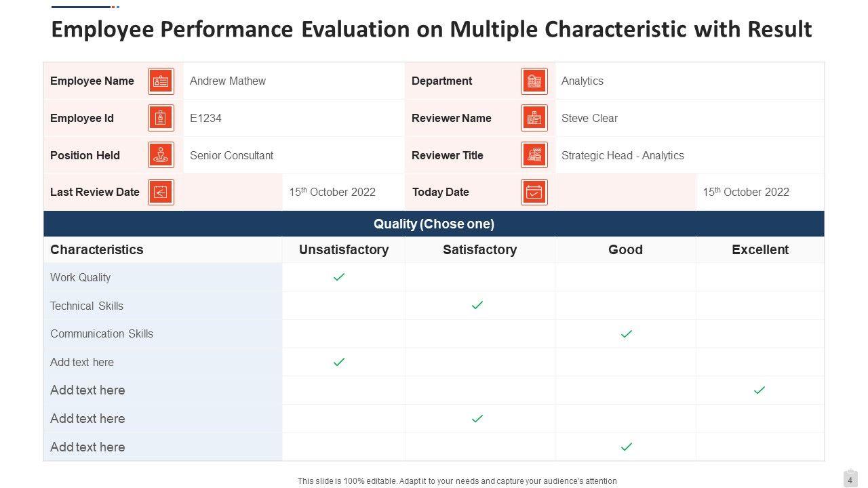Image resolution: width=868 pixels, height=488 pixels.
Task: Click the Reviewer Title icon
Action: pos(534,155)
